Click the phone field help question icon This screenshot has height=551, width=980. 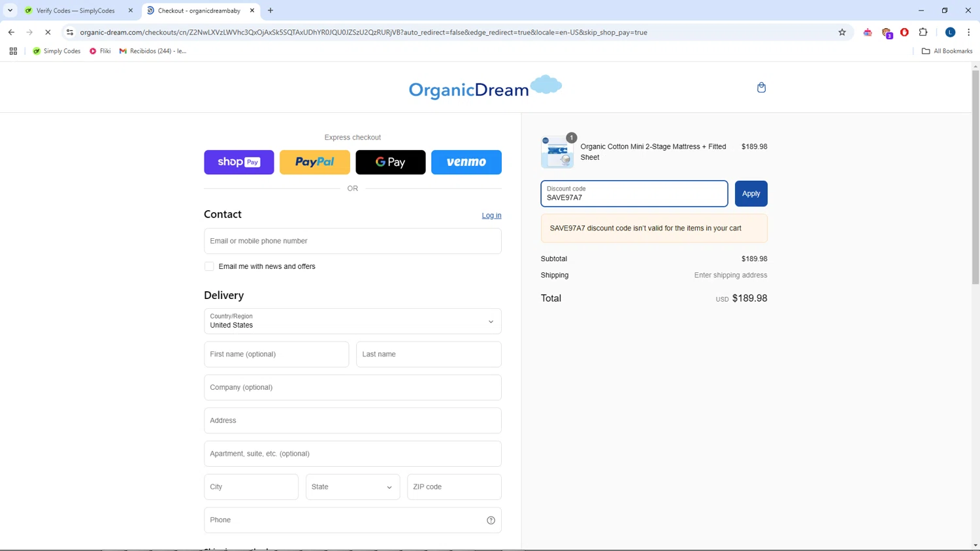(491, 520)
